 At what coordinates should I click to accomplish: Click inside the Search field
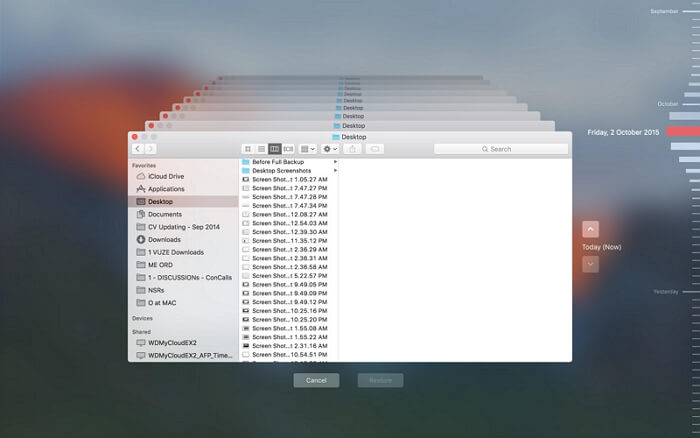[500, 149]
